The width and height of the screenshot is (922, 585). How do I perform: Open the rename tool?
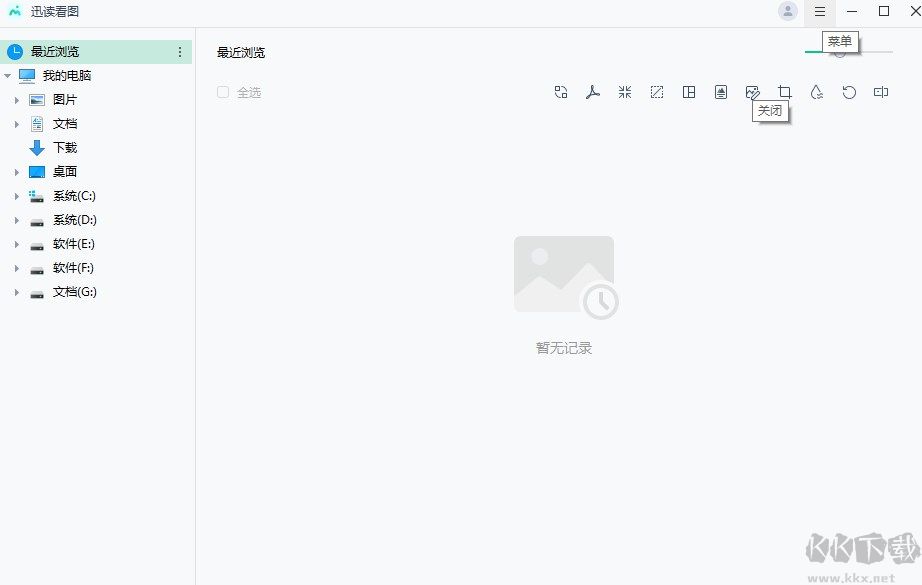point(881,91)
